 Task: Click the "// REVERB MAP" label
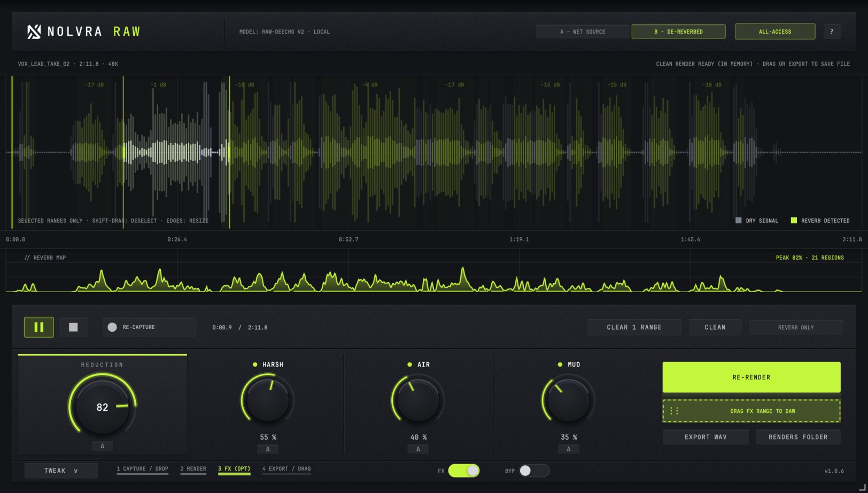45,257
